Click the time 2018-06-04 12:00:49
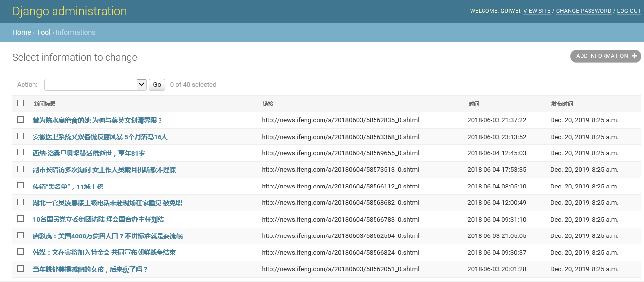The image size is (644, 282). 496,203
